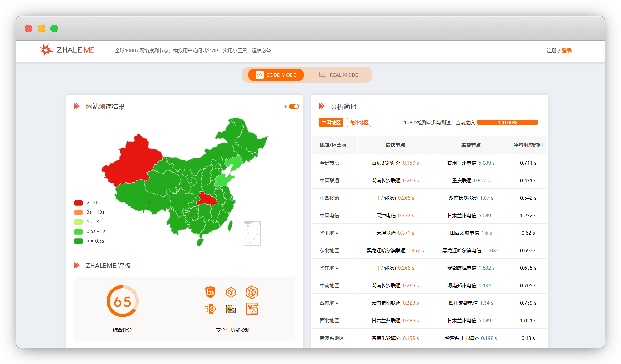Image resolution: width=621 pixels, height=364 pixels.
Task: Click the waveform warning monitor icon
Action: pos(252,309)
